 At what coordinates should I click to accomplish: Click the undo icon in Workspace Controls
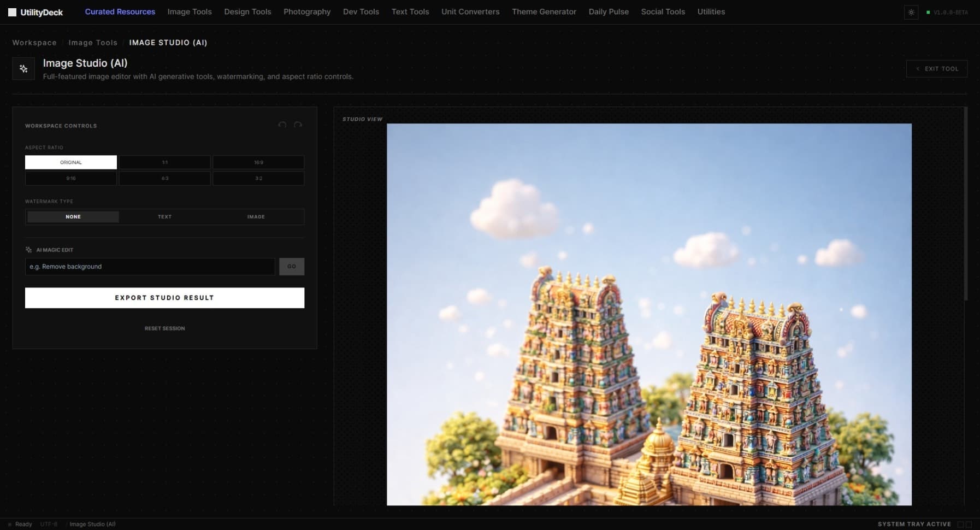click(x=282, y=125)
